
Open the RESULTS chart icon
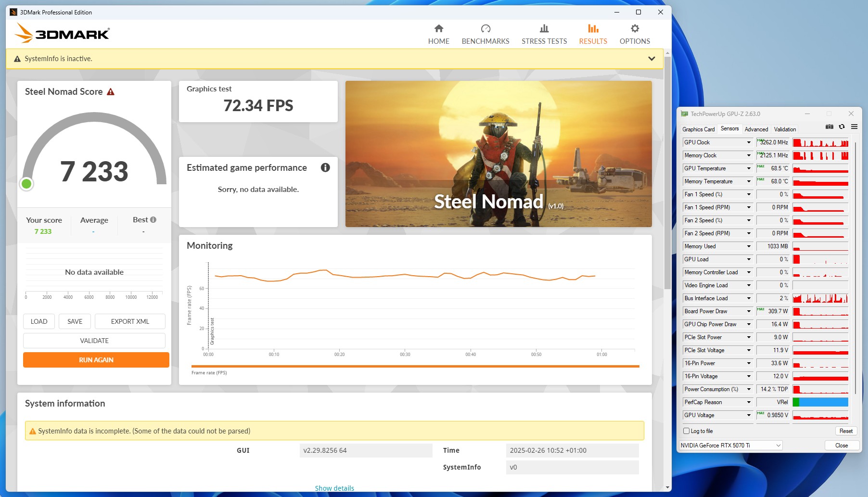coord(593,28)
